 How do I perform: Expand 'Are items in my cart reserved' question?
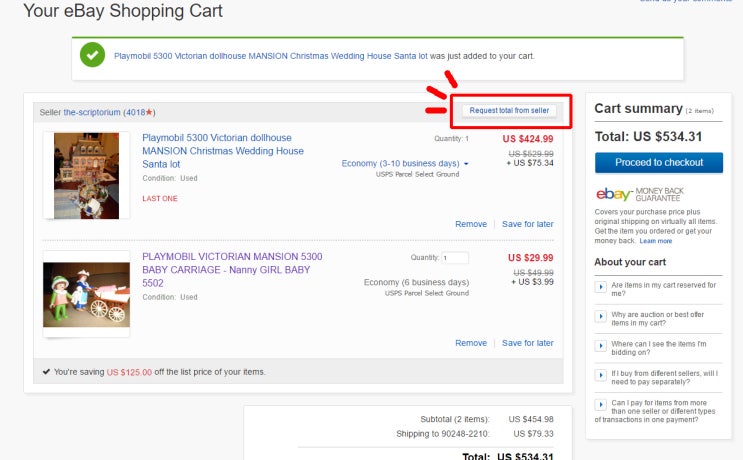[x=601, y=286]
